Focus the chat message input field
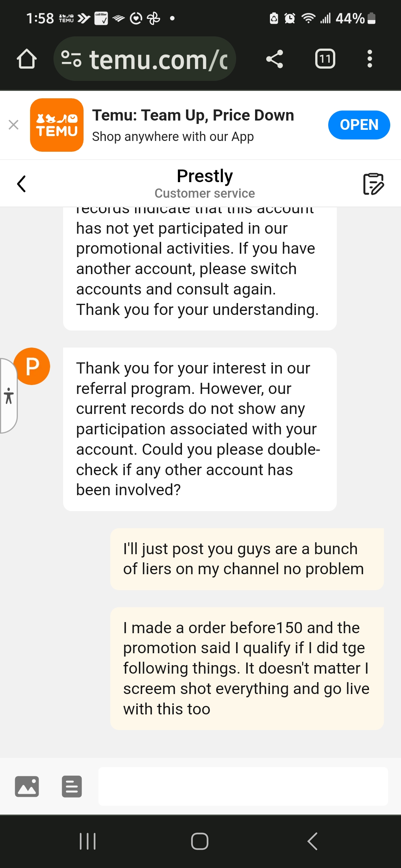 [243, 786]
